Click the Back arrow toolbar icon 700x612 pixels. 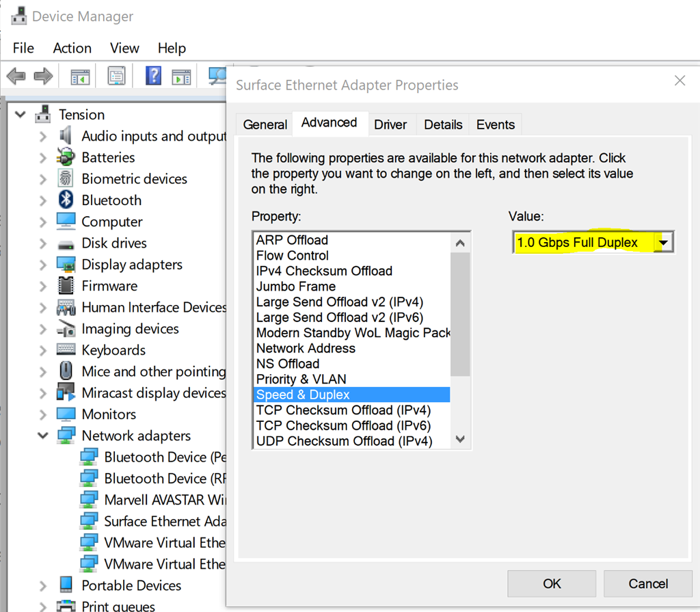click(x=16, y=77)
